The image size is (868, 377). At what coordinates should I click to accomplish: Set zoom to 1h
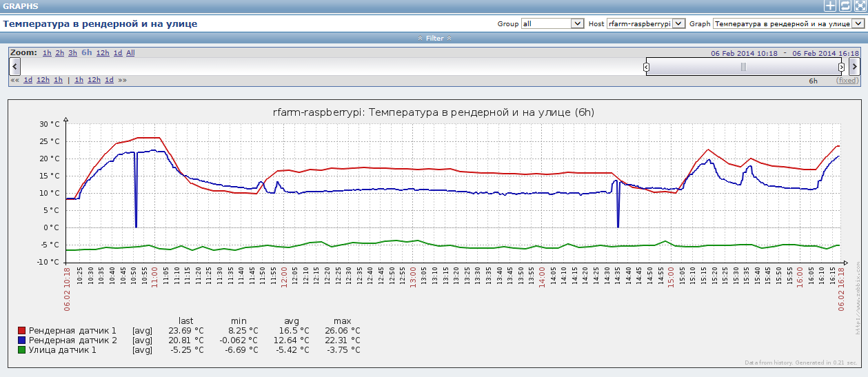click(47, 53)
